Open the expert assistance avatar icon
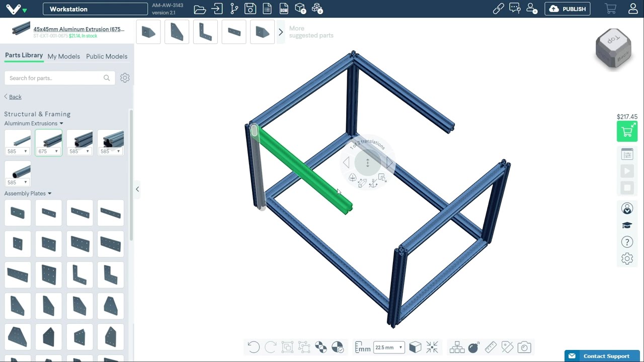 tap(627, 208)
